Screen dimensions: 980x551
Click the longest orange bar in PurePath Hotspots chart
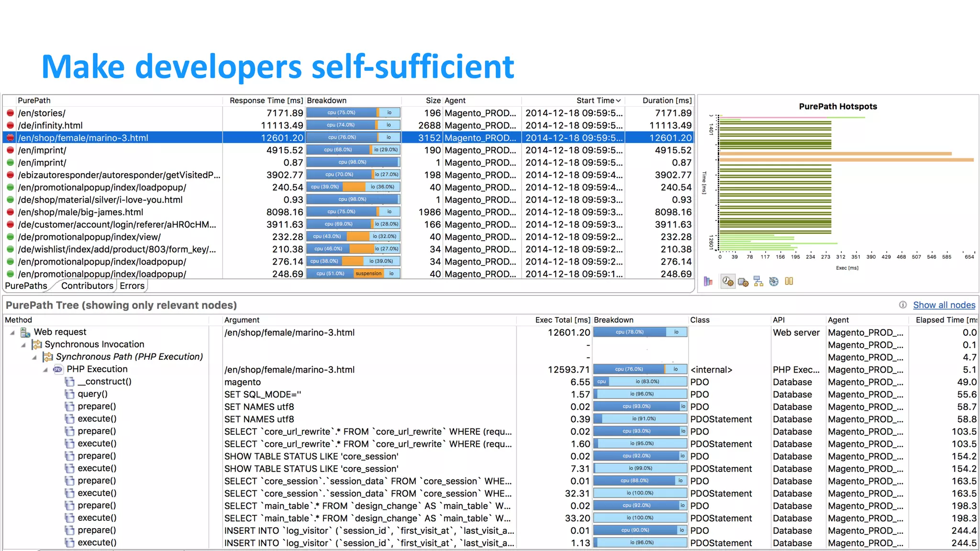[x=846, y=160]
